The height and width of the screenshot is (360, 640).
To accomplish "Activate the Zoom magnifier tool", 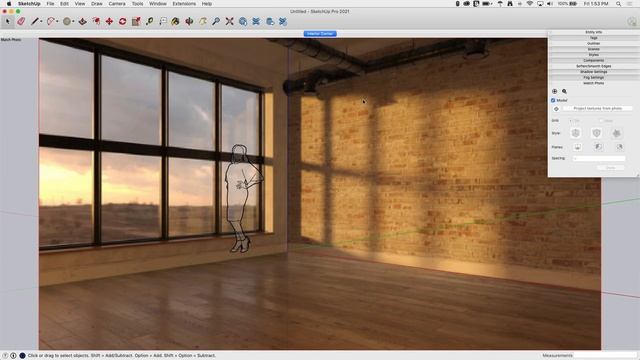I will (216, 21).
